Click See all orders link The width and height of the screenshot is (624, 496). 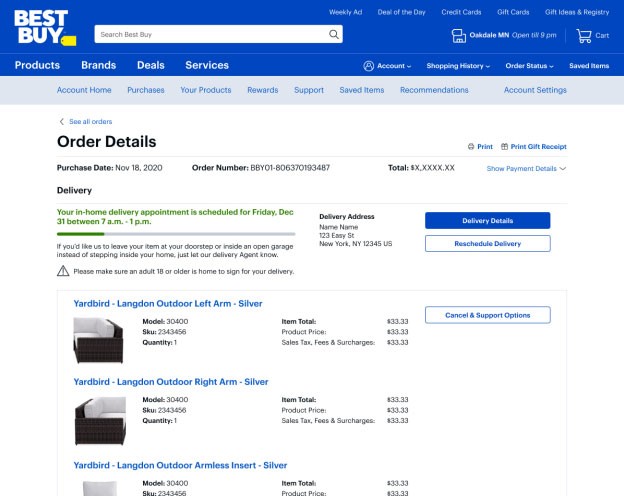click(91, 122)
